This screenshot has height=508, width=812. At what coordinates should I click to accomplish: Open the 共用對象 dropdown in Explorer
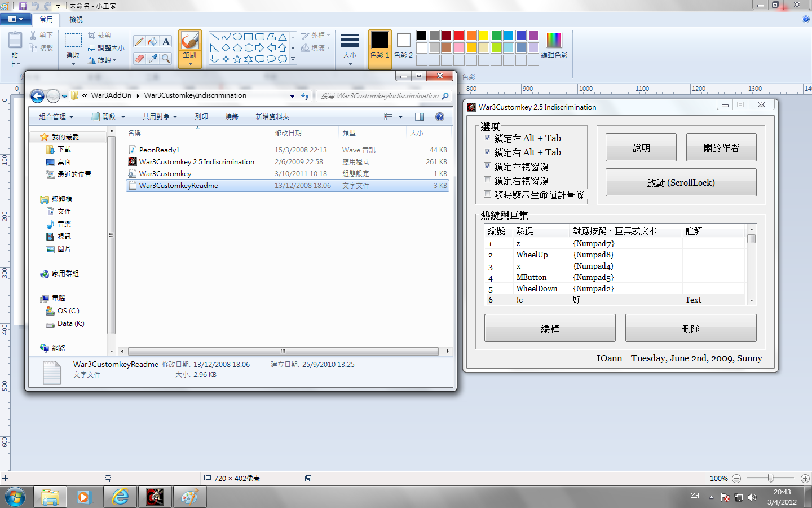160,117
